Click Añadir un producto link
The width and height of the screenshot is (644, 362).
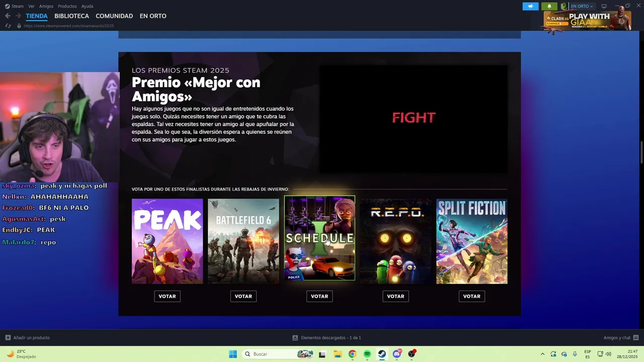(x=31, y=338)
